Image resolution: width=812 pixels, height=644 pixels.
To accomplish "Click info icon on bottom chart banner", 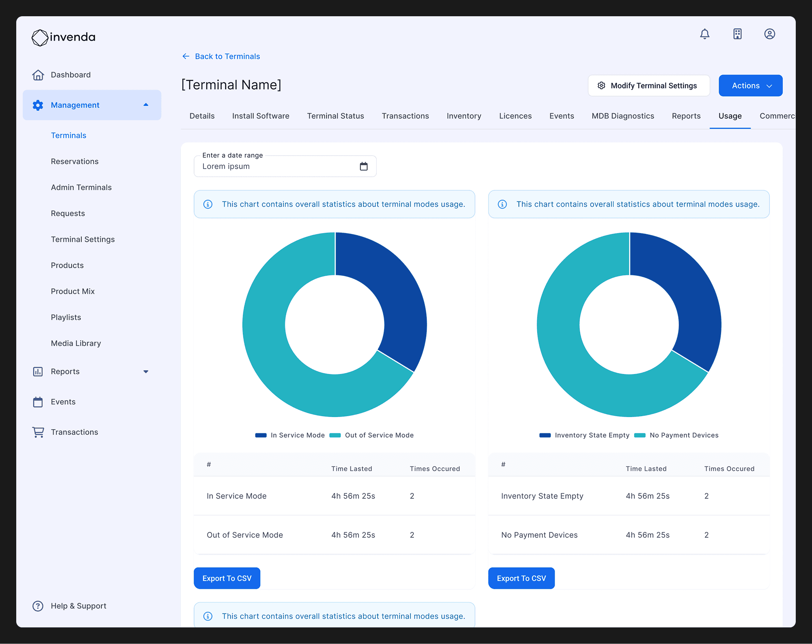I will [x=208, y=616].
